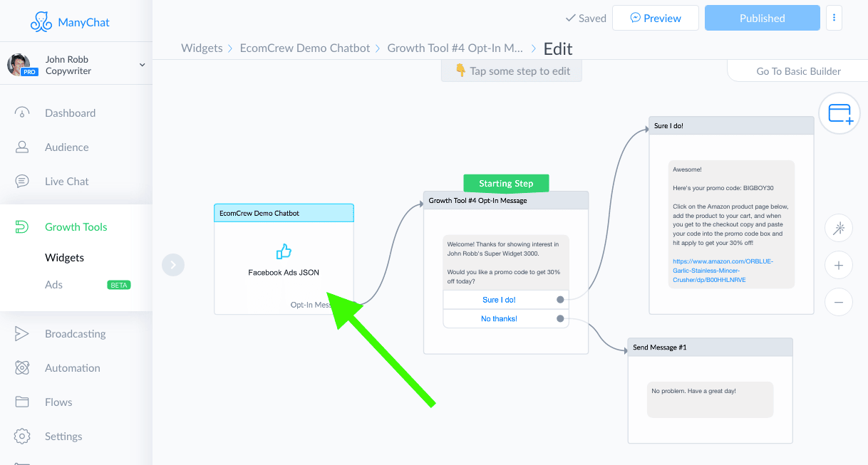Open Ads beta submenu item

click(x=54, y=285)
